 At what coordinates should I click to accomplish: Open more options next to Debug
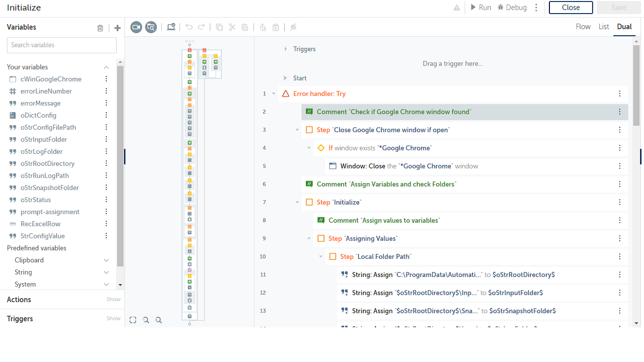click(x=536, y=8)
